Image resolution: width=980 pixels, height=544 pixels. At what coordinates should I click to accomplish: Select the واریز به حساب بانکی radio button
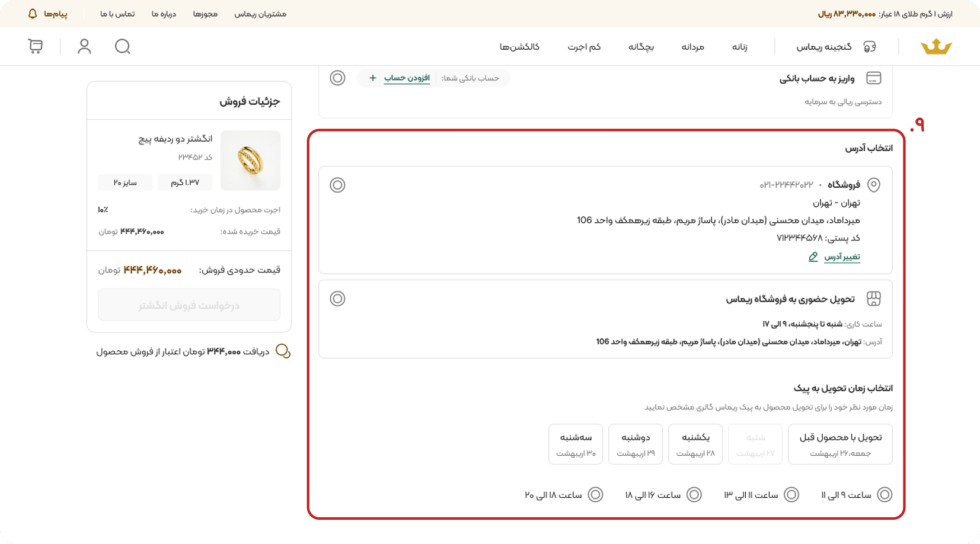coord(337,78)
